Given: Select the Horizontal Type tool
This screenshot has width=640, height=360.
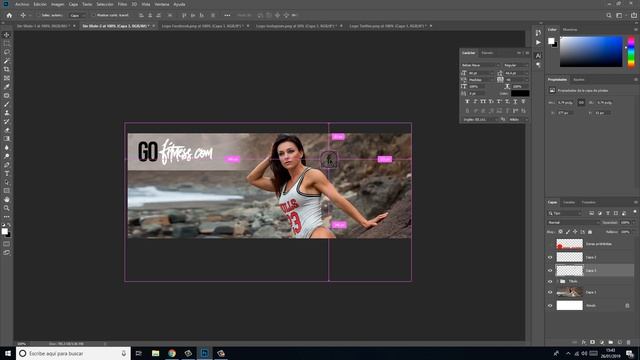Looking at the screenshot, I should (7, 173).
